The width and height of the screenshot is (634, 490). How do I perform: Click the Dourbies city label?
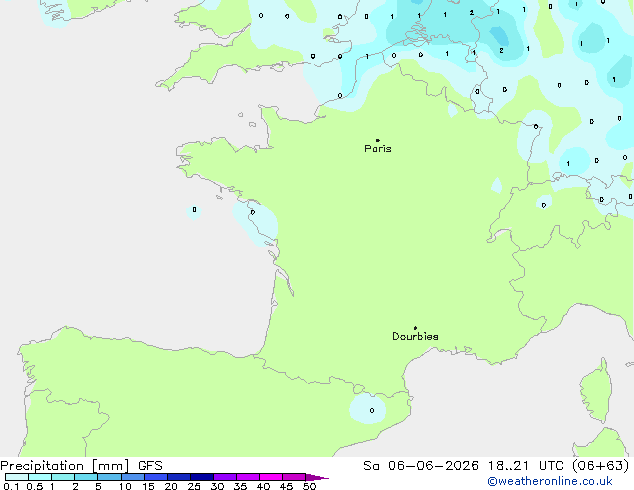tap(415, 336)
